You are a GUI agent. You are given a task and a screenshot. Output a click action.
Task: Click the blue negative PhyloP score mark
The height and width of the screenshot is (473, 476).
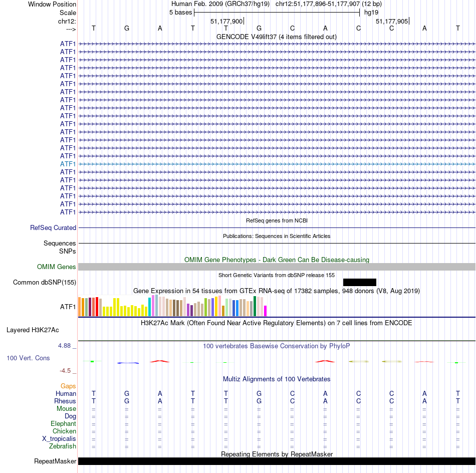(128, 363)
